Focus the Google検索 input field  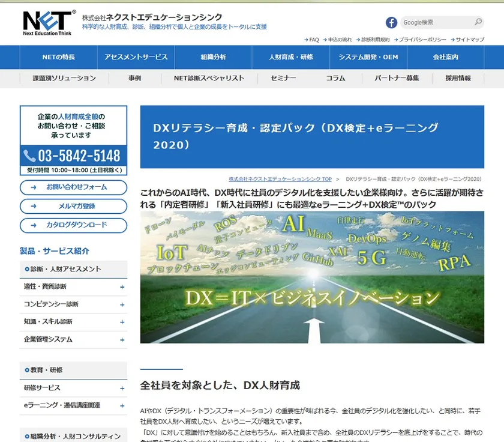437,22
